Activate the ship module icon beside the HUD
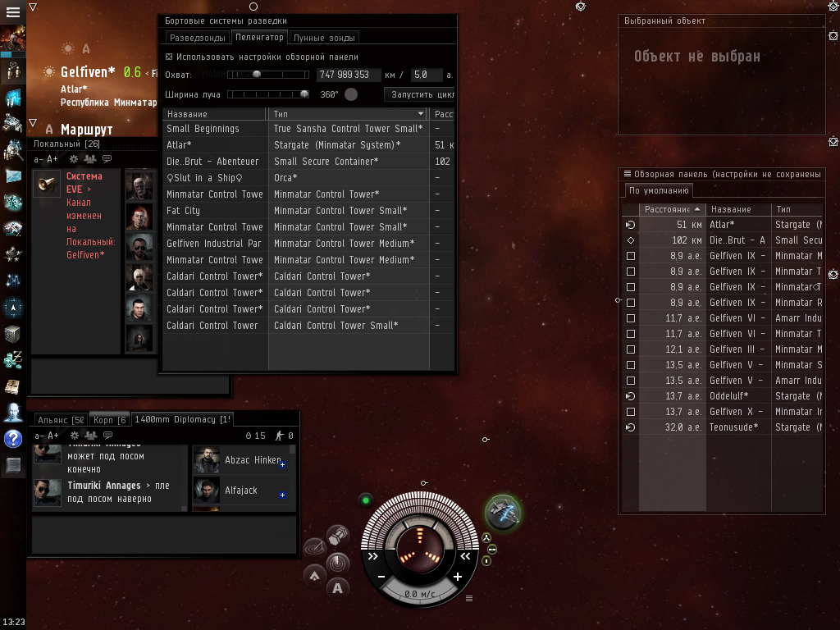Screen dimensions: 840x630 (x=504, y=512)
